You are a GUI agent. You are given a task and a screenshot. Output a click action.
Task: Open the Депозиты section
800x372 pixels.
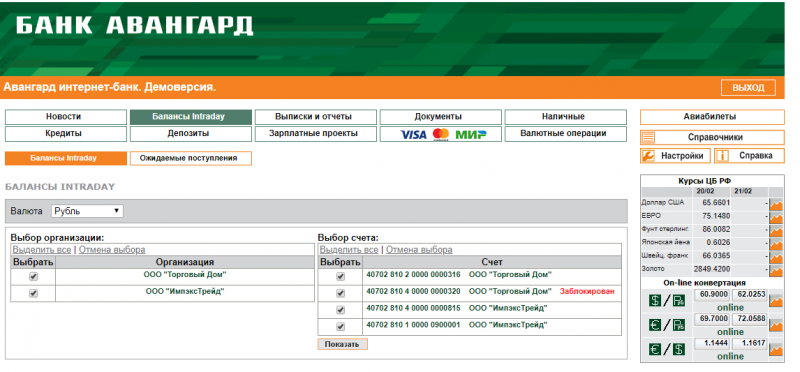click(x=191, y=134)
